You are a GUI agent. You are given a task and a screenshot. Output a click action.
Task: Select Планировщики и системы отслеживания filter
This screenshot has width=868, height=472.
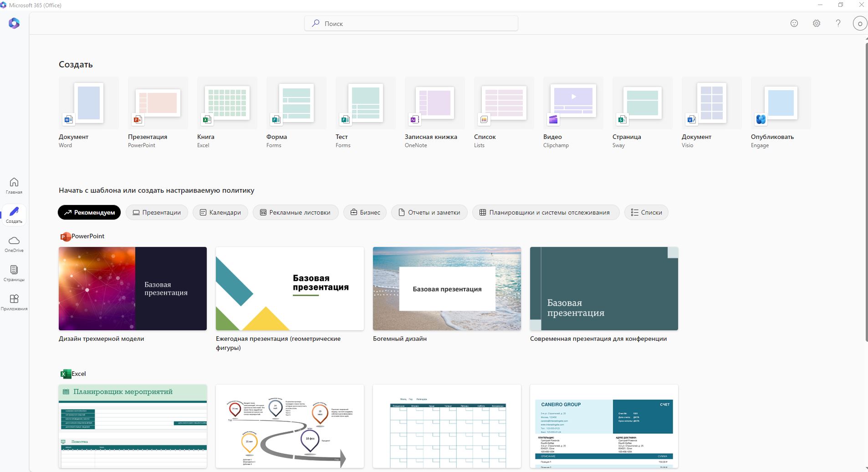click(x=546, y=212)
